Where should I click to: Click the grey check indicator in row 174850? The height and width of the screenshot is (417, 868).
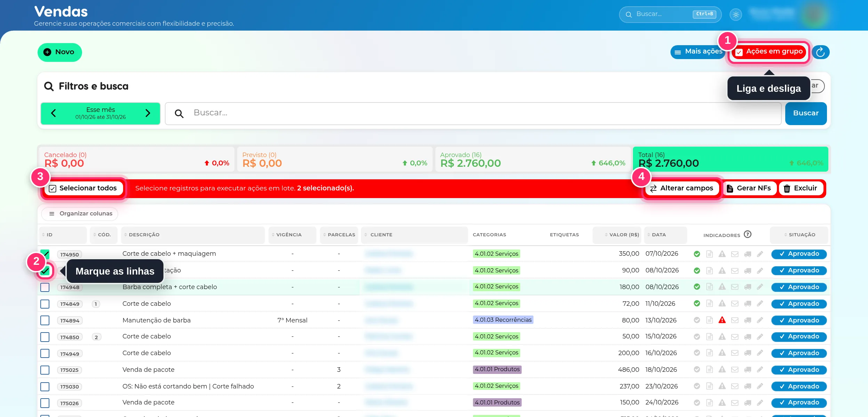(697, 337)
